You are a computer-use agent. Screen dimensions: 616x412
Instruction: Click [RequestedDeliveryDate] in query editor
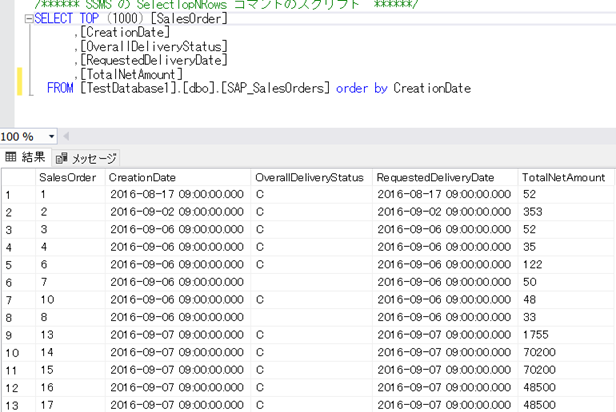point(154,60)
